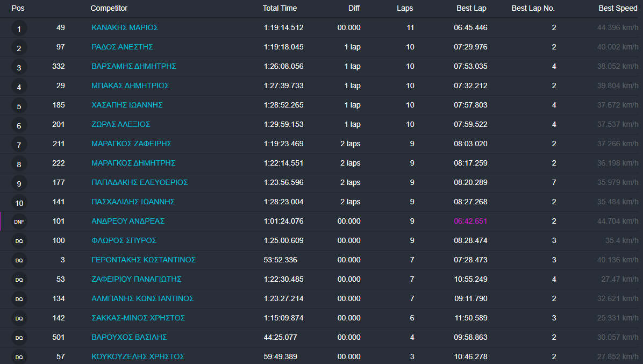Open ΠΑΠΑΔΑΚΗΣ ΕΛΕΥΘΕΡΙΟΣ details
Viewport: 643px width, 364px height.
pos(139,182)
